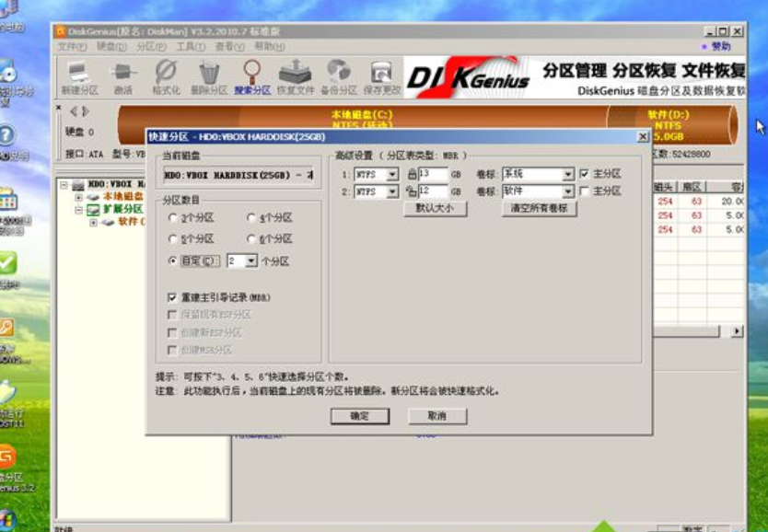Viewport: 768px width, 532px height.
Task: Click the 本地磁盘(C:) partition bar
Action: [x=363, y=120]
